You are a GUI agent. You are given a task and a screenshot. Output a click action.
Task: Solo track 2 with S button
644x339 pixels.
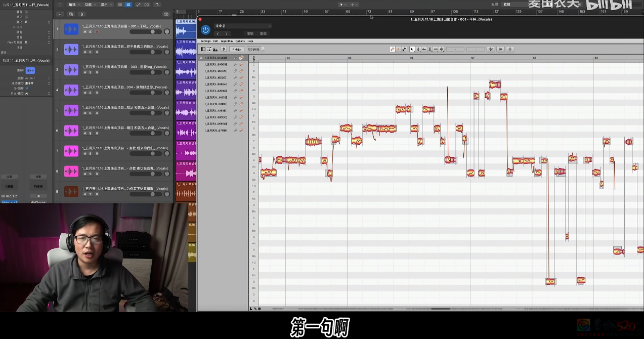click(91, 52)
